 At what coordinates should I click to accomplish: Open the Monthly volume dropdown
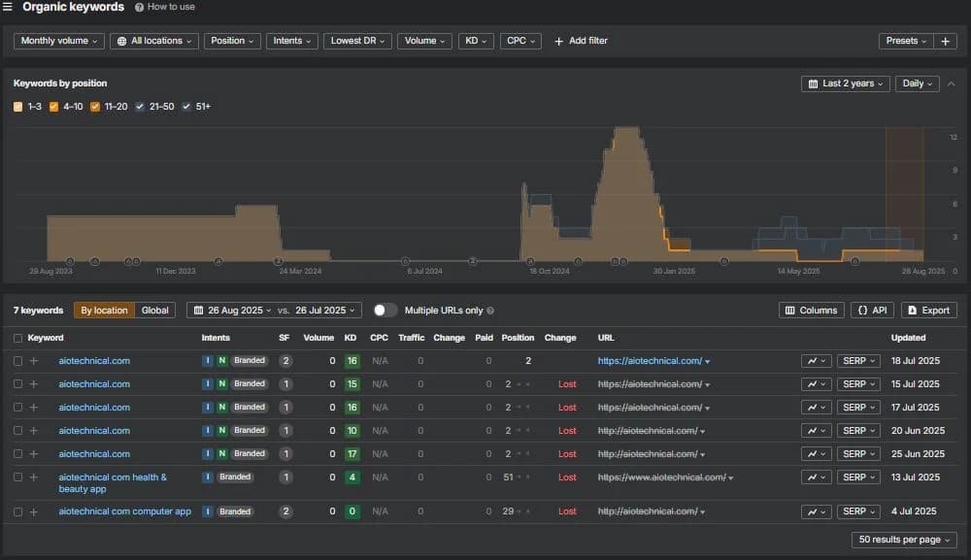[59, 41]
